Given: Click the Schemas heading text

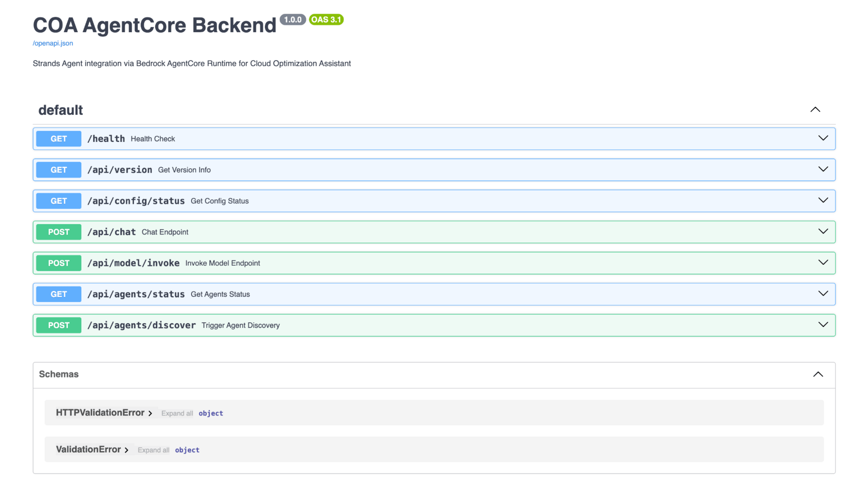Looking at the screenshot, I should coord(59,374).
